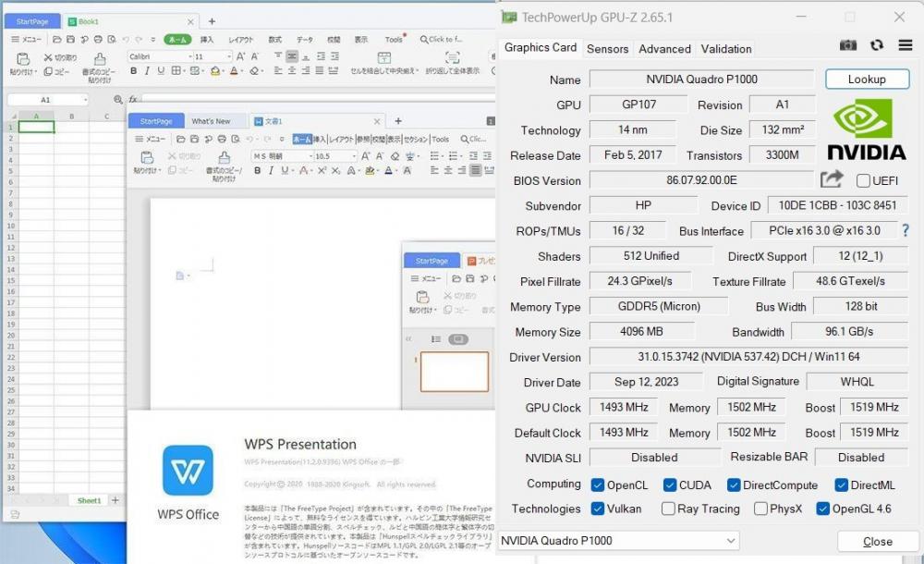Open the font size 11 dropdown
Viewport: 924px width, 564px height.
[228, 56]
